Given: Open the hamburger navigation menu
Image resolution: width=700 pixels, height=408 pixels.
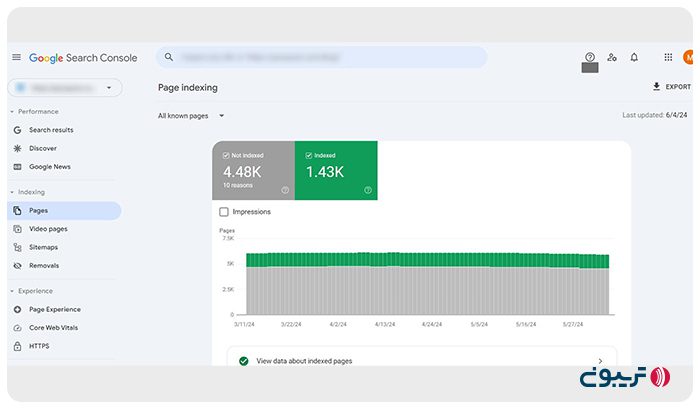Looking at the screenshot, I should 17,57.
